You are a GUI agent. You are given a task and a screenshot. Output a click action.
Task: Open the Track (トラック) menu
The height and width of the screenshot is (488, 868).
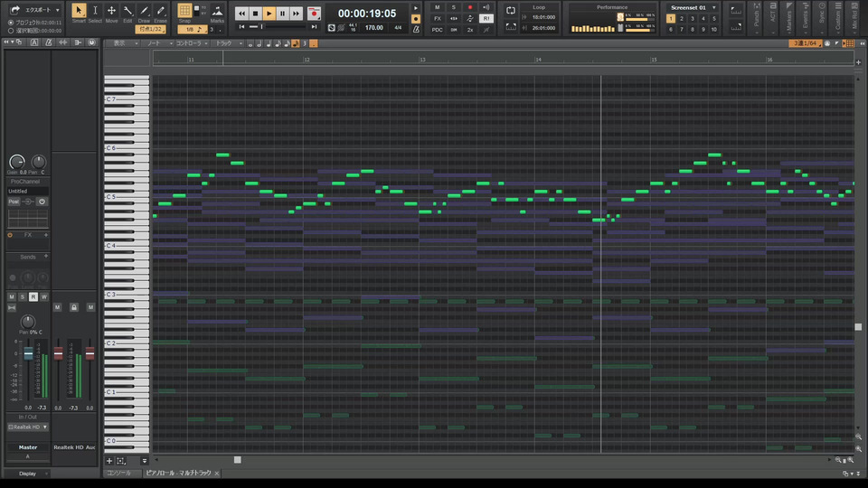[229, 43]
